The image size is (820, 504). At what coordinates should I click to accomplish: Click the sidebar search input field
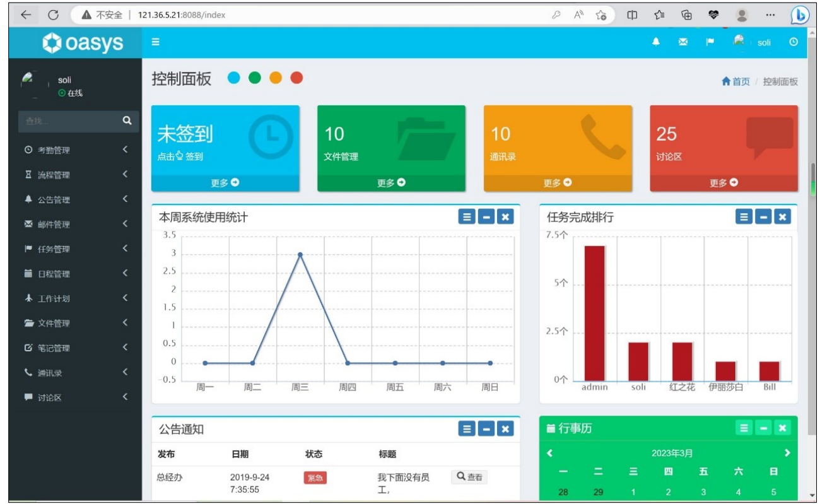click(68, 121)
